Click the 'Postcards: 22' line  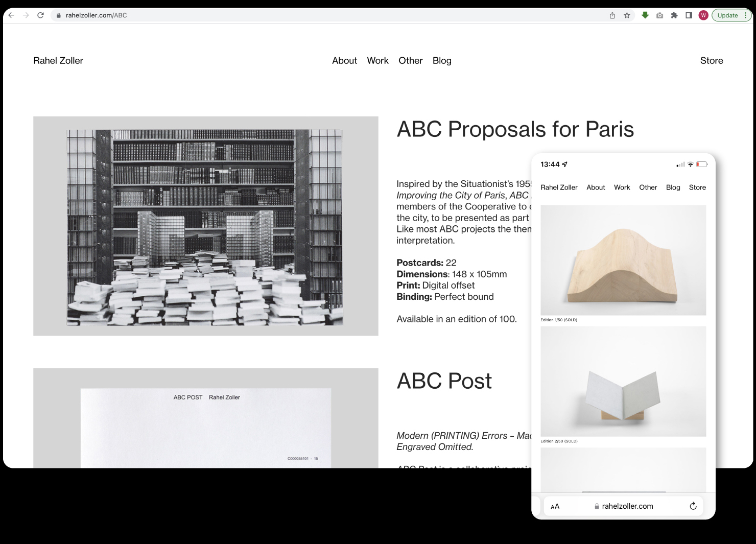[427, 263]
